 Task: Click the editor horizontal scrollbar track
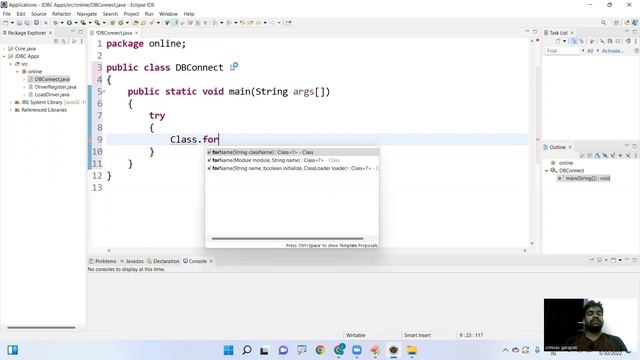point(316,251)
